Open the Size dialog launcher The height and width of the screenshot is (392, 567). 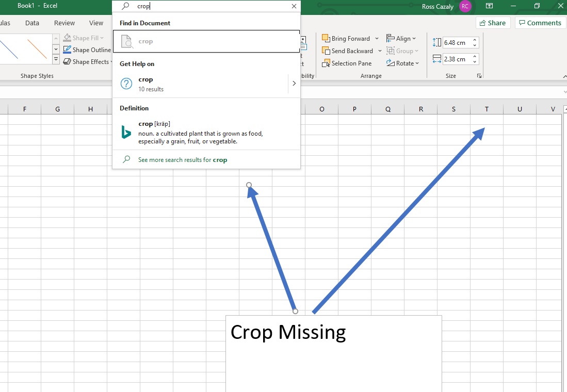click(x=479, y=76)
